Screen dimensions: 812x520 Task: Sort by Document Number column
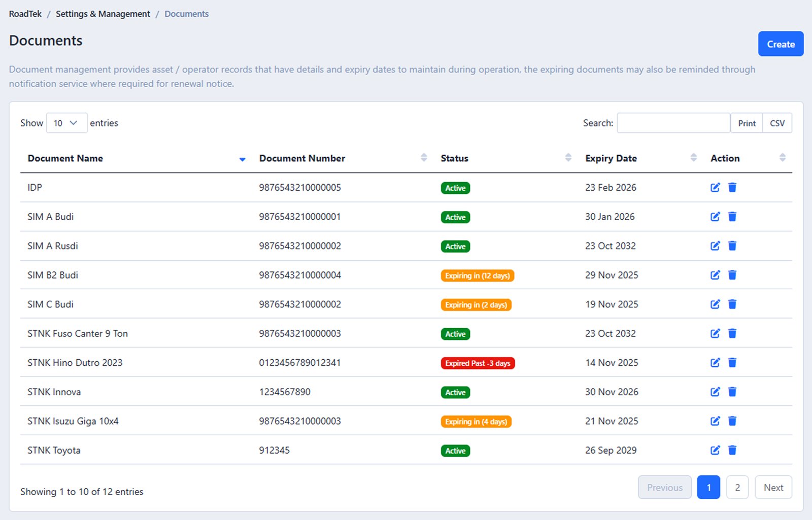302,158
